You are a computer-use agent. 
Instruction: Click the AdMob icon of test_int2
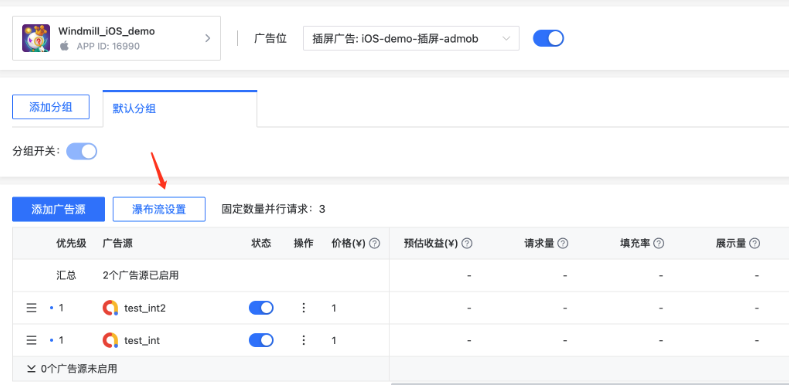[x=110, y=308]
